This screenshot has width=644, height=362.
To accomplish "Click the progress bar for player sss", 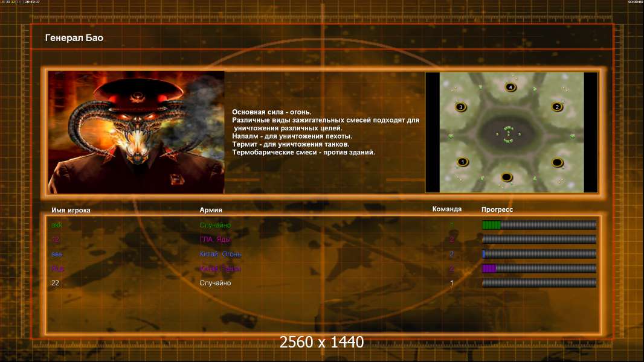I will 539,254.
